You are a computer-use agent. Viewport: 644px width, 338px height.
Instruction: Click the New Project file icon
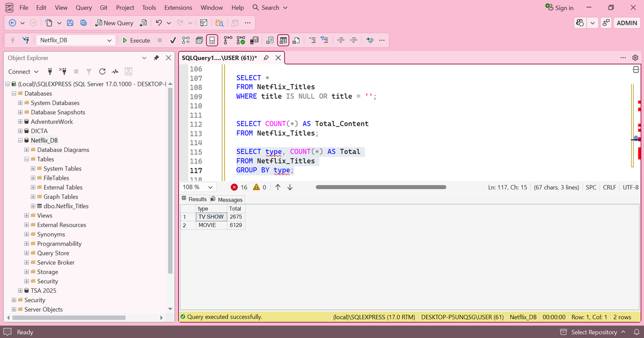tap(49, 23)
